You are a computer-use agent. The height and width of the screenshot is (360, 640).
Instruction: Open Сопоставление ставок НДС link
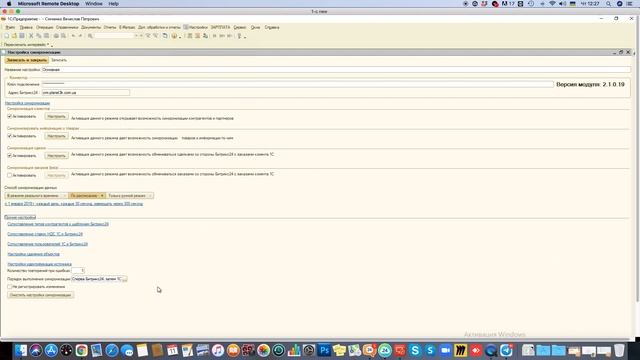click(45, 234)
